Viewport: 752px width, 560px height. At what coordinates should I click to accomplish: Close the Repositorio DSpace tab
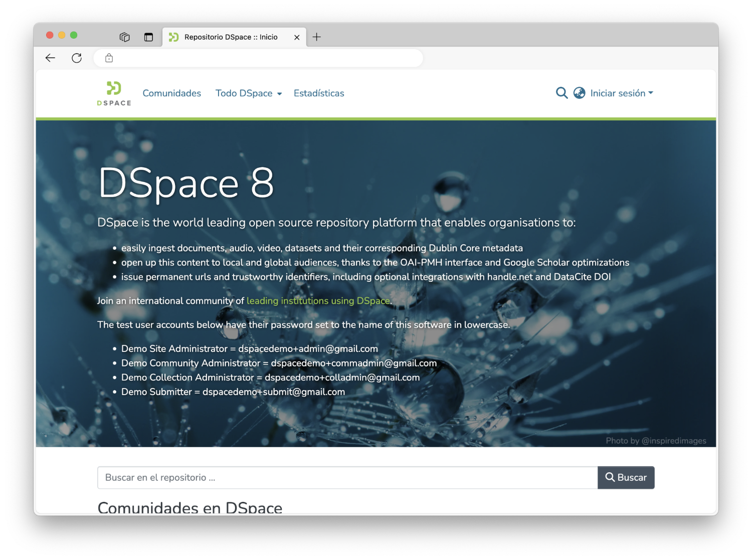click(297, 38)
